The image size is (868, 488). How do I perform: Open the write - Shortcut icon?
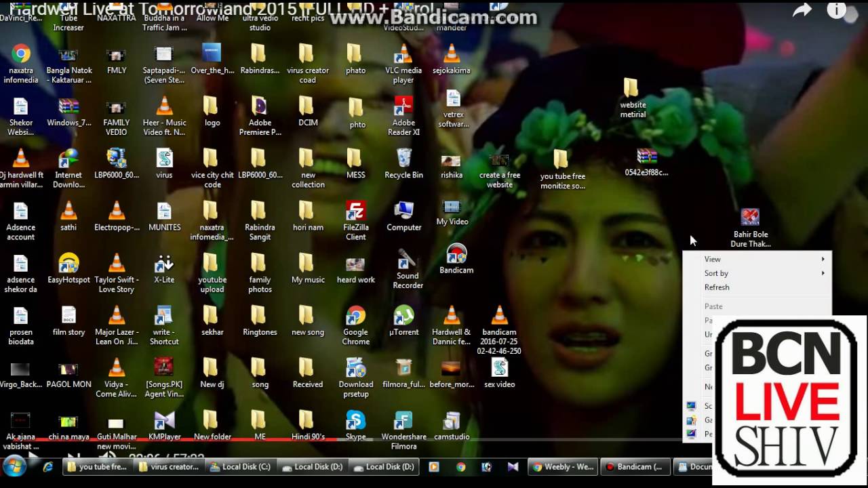(x=164, y=325)
